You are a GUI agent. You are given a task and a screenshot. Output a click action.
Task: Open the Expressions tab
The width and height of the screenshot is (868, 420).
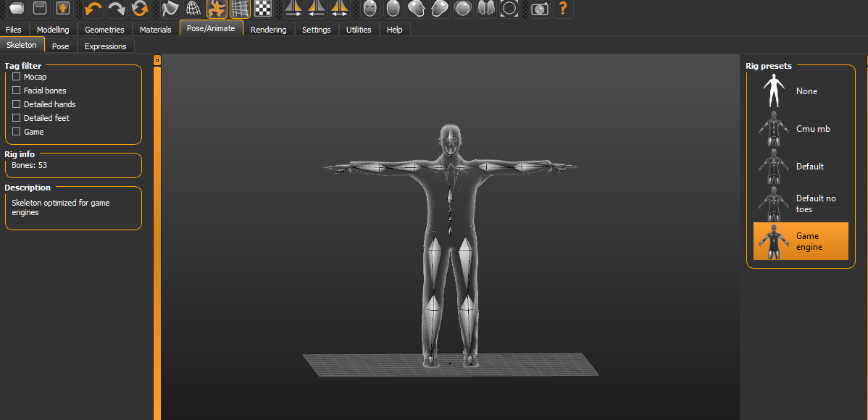pyautogui.click(x=105, y=45)
